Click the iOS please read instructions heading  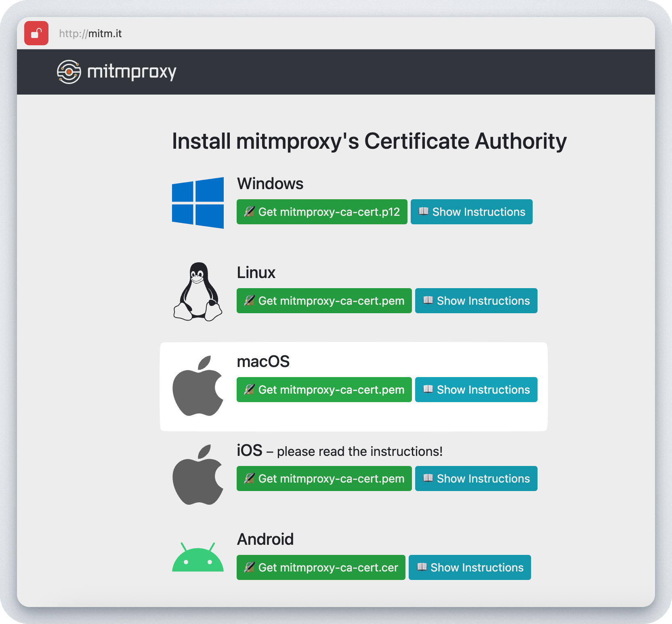pyautogui.click(x=340, y=451)
